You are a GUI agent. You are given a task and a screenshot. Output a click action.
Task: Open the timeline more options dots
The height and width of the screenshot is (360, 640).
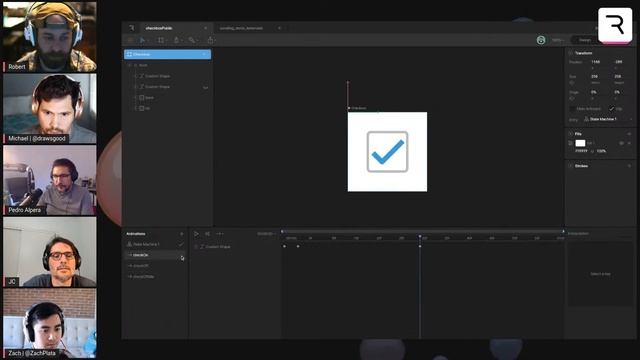(220, 234)
